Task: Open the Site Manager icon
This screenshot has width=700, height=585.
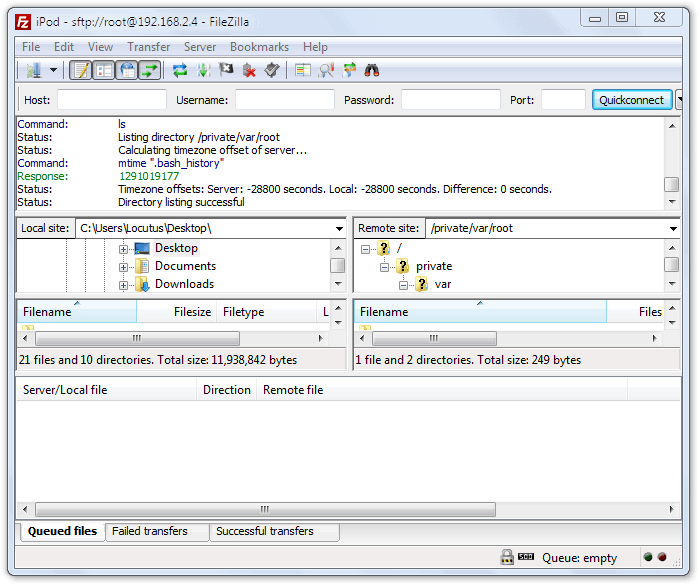Action: click(x=34, y=70)
